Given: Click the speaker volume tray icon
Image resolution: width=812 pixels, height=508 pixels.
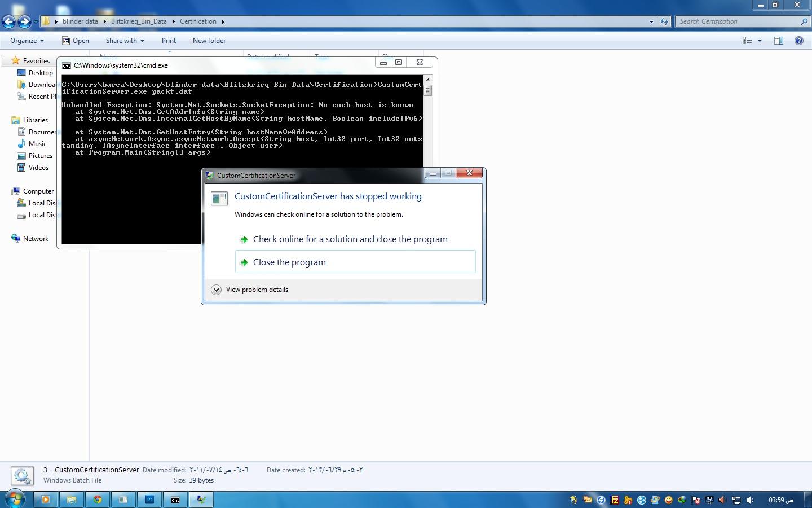Looking at the screenshot, I should click(750, 500).
